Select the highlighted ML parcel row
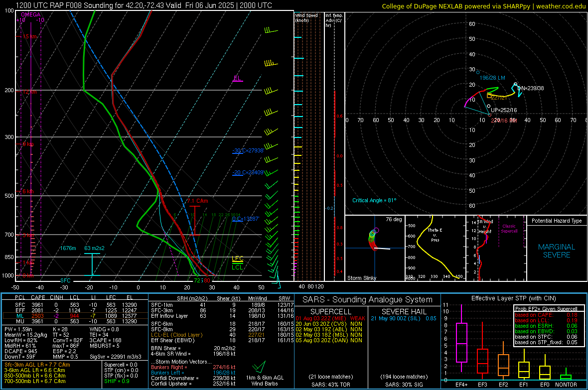 (x=74, y=316)
